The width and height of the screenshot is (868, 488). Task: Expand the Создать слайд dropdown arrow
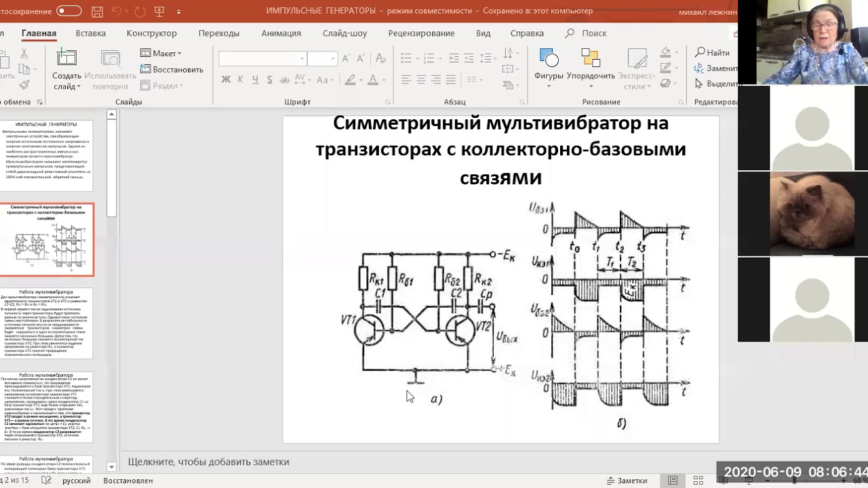(x=78, y=87)
